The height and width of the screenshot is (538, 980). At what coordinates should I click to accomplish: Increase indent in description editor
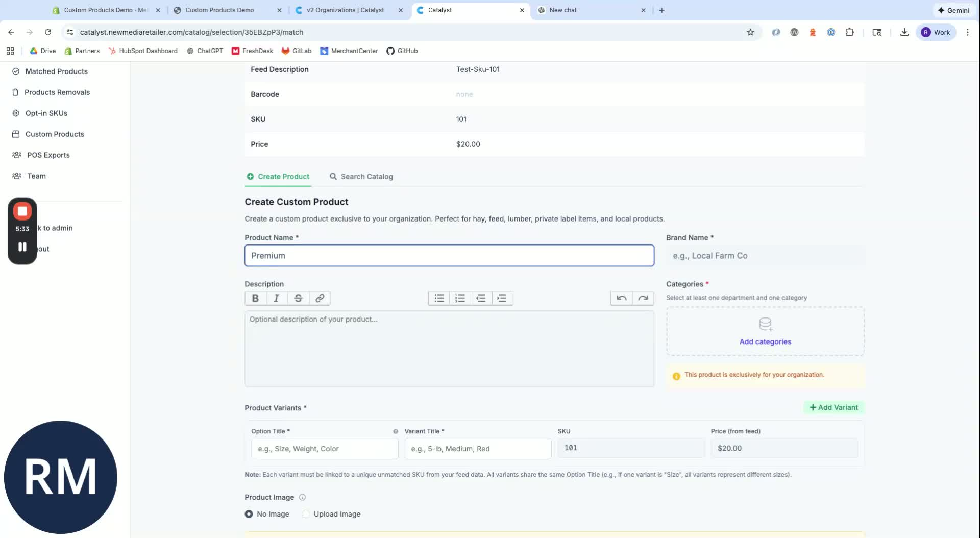tap(502, 298)
